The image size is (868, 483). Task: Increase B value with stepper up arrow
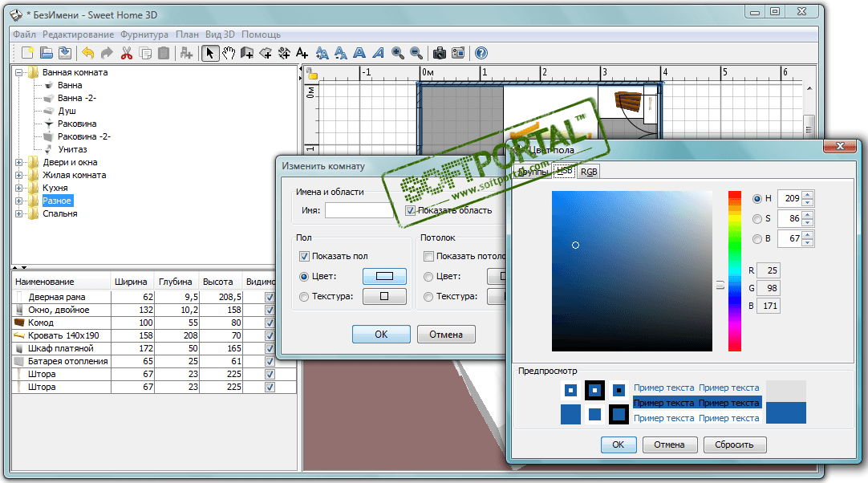808,235
